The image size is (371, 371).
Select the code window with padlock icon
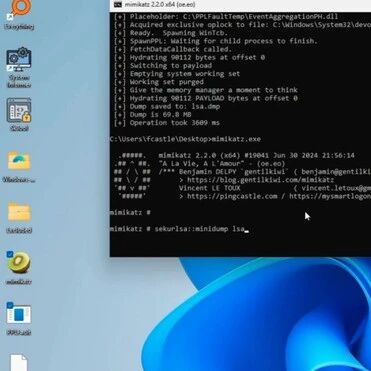pos(19,110)
